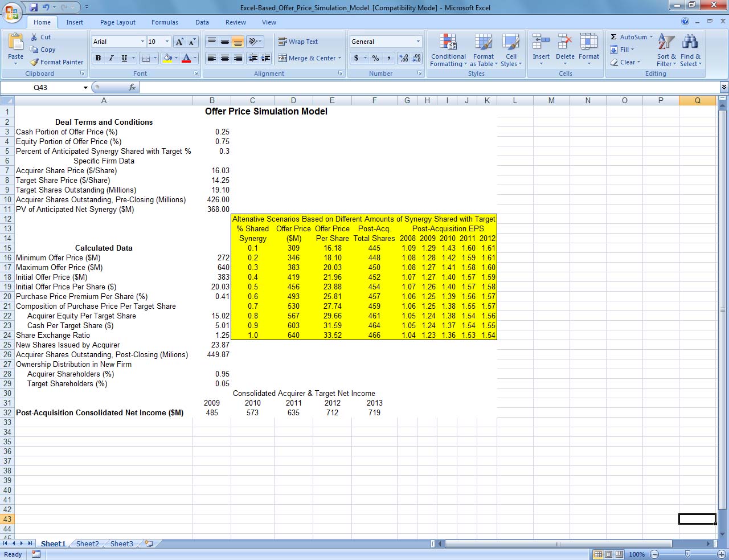Click the Insert Function fx icon

pyautogui.click(x=132, y=87)
